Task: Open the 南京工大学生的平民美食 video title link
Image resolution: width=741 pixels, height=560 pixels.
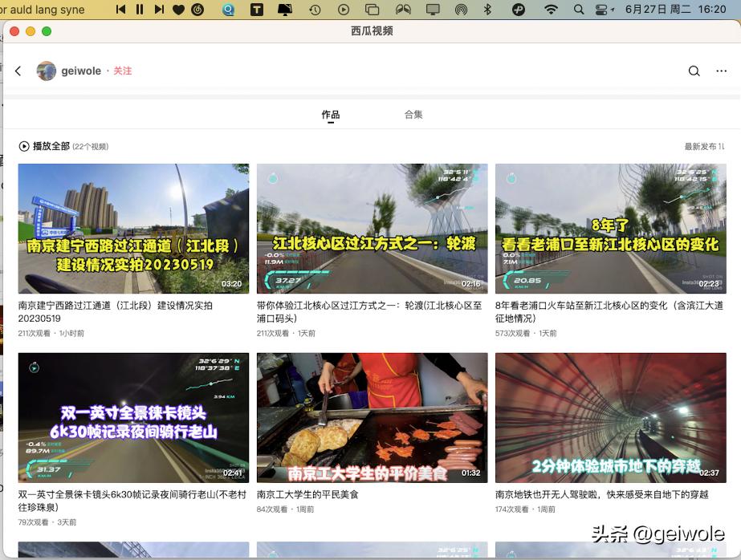Action: pos(306,496)
